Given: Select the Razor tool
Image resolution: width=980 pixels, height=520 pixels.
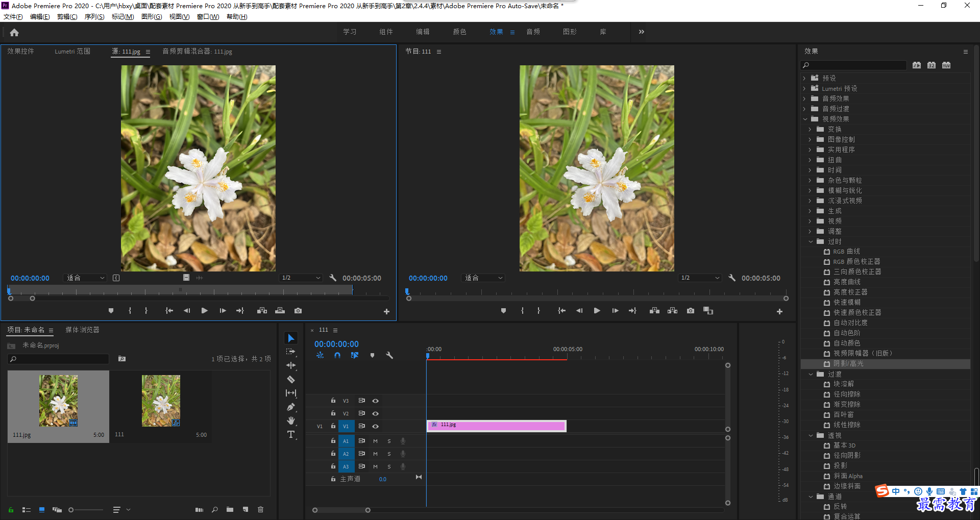Looking at the screenshot, I should pyautogui.click(x=291, y=379).
